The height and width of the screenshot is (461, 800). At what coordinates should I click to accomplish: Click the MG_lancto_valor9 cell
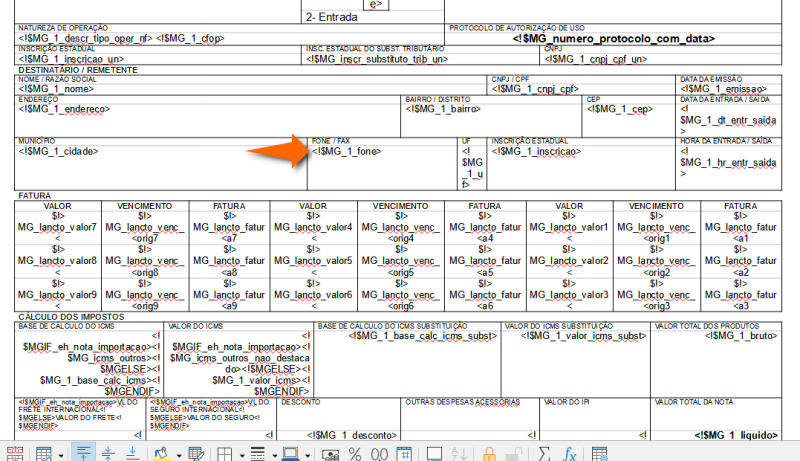(57, 295)
